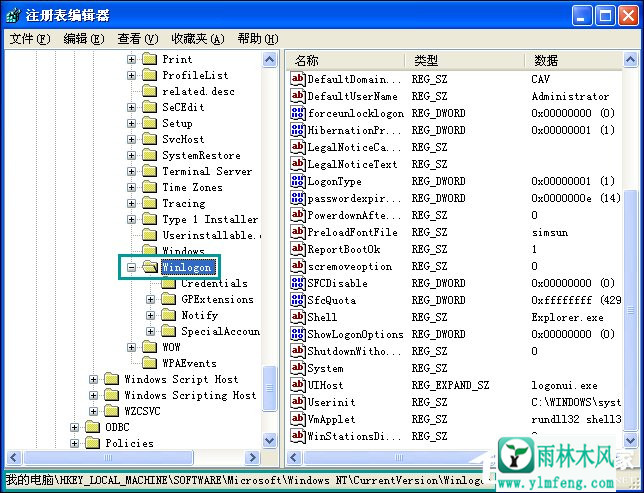Collapse the Winlogon key
The width and height of the screenshot is (644, 493).
[x=131, y=268]
